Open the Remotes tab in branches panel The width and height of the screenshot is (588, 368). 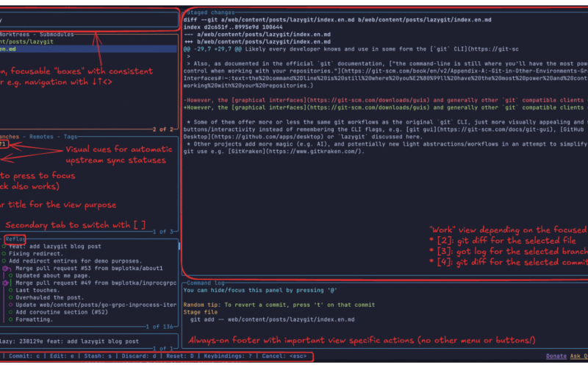(x=40, y=137)
